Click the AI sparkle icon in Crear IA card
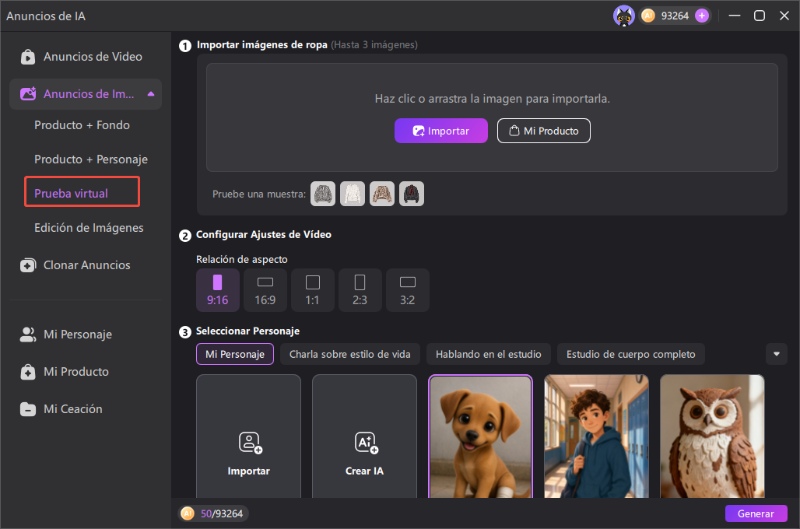Screen dimensions: 800x529 click(x=366, y=443)
